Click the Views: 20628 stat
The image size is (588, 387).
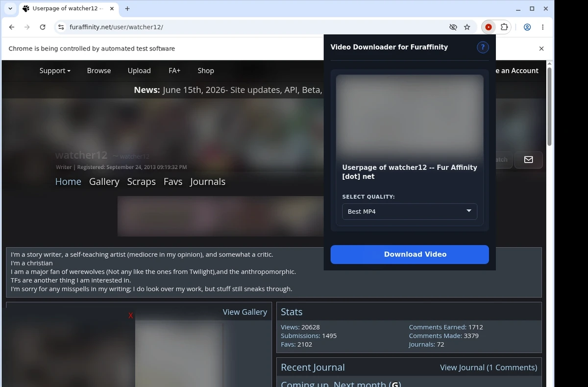point(300,327)
